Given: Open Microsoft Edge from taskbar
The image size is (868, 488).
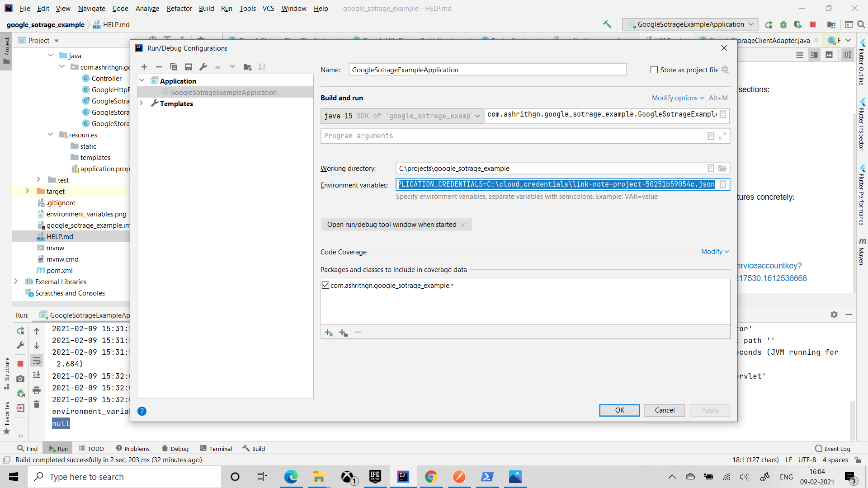Looking at the screenshot, I should (x=291, y=477).
